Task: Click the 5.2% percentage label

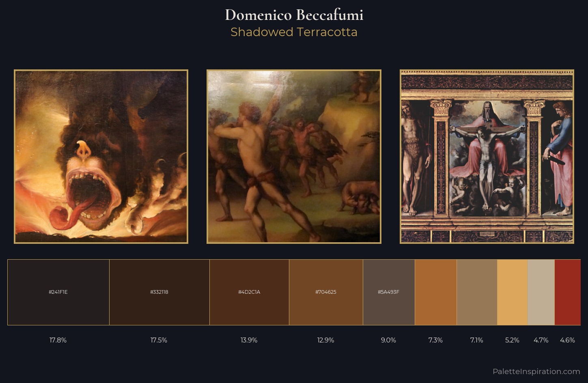Action: click(x=512, y=340)
